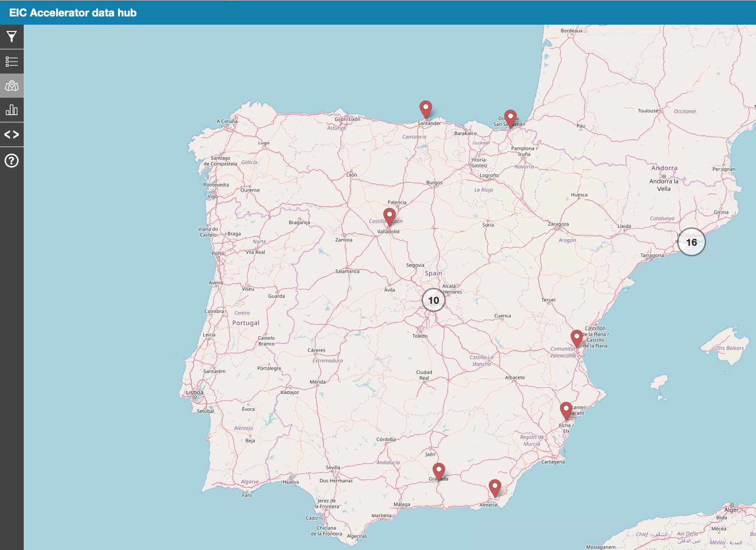Open the Almería map marker

pyautogui.click(x=495, y=487)
